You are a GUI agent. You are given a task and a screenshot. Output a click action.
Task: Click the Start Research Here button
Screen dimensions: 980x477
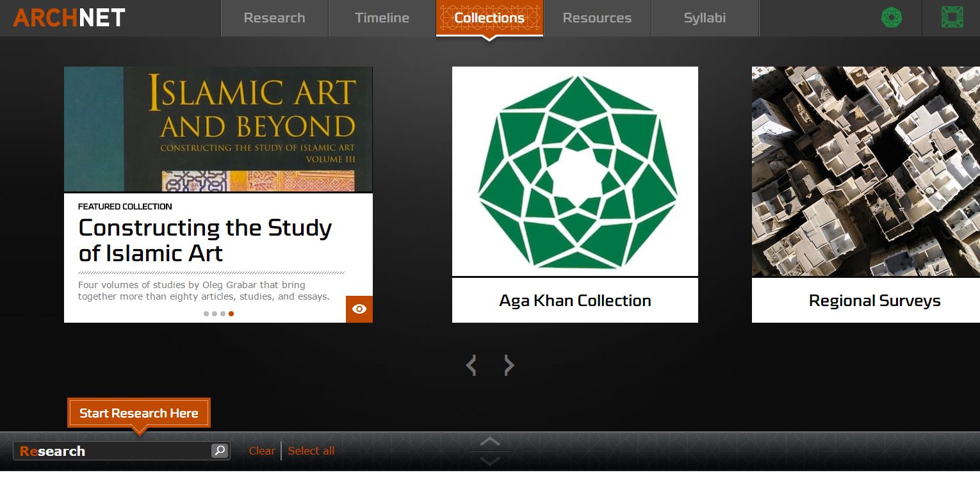(x=138, y=413)
